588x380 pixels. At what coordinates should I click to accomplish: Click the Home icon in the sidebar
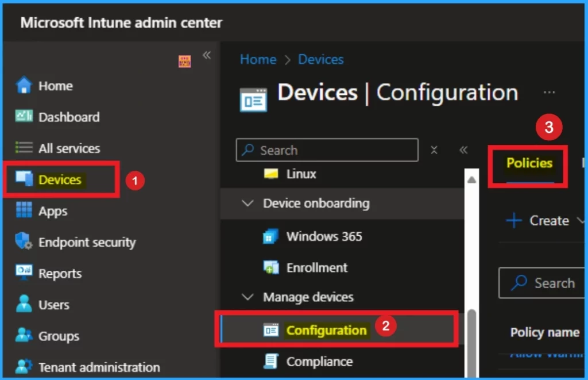pyautogui.click(x=24, y=85)
